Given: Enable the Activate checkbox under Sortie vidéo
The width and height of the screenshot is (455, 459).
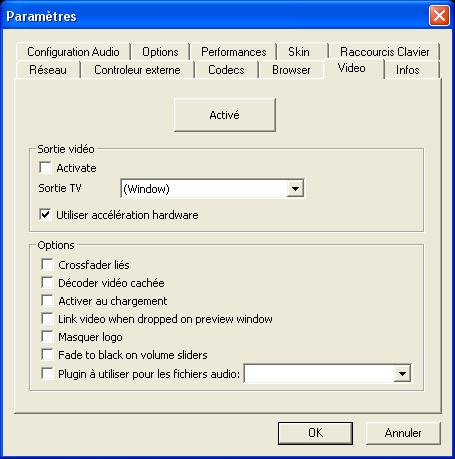Looking at the screenshot, I should (x=45, y=168).
